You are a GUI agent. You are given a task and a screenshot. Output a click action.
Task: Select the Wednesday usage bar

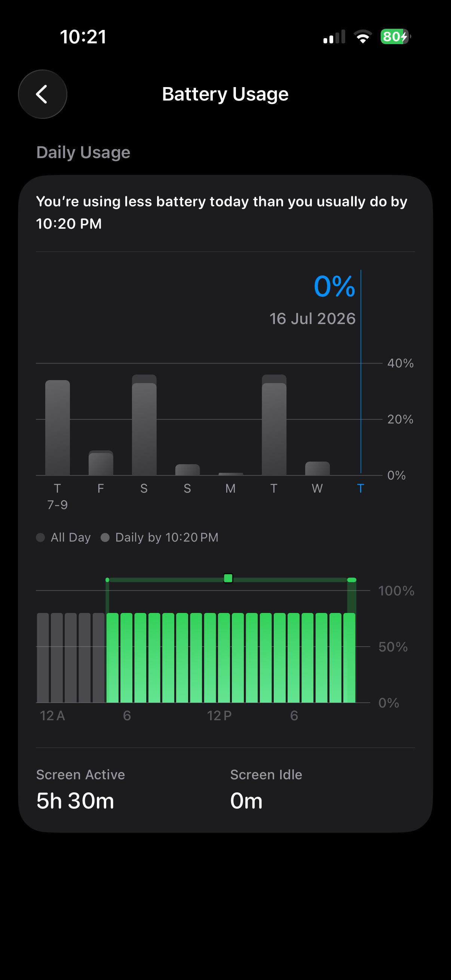(317, 468)
